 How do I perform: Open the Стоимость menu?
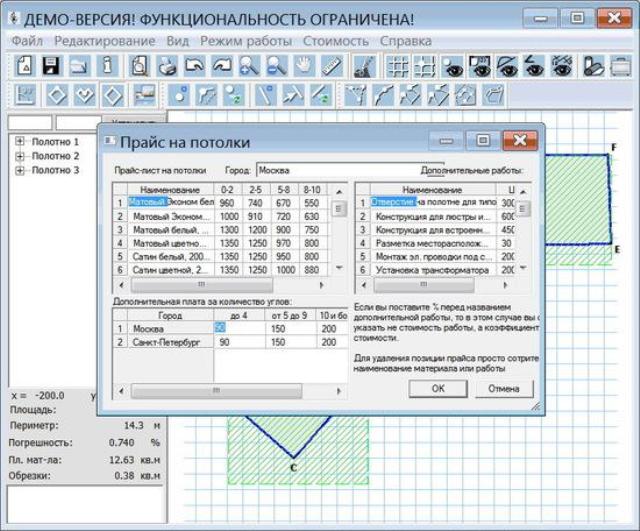click(336, 41)
